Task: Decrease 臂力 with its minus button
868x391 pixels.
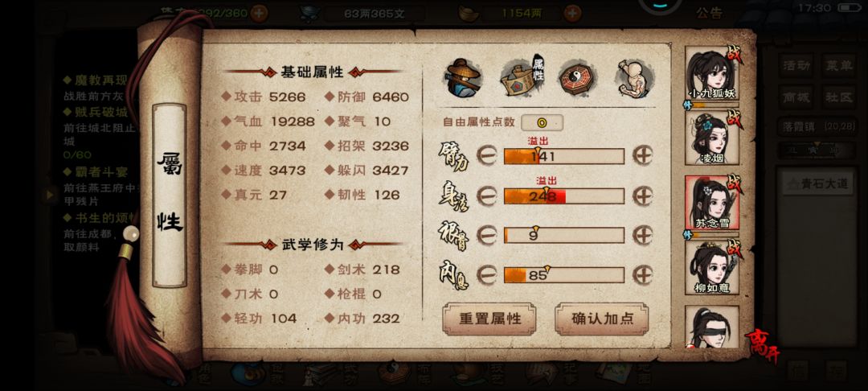Action: (486, 156)
